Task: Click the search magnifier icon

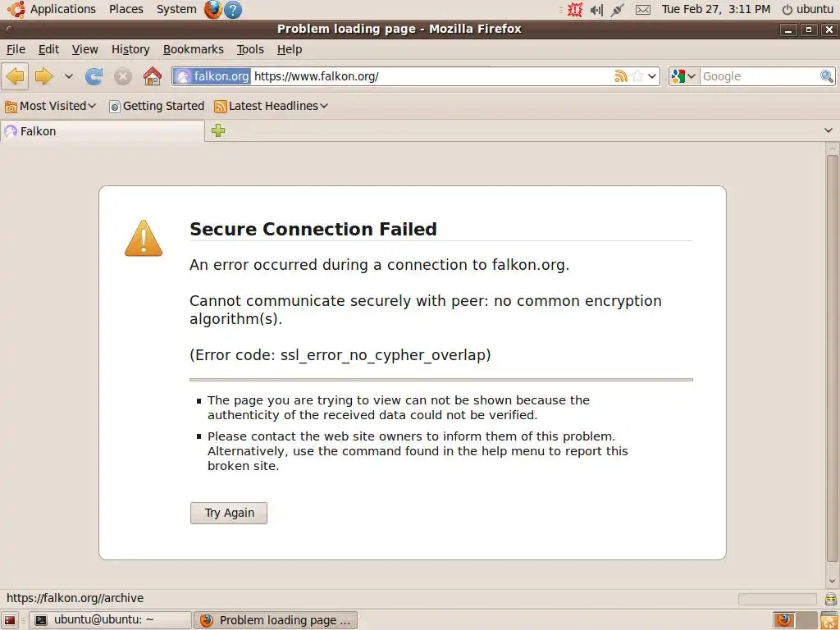Action: point(827,76)
